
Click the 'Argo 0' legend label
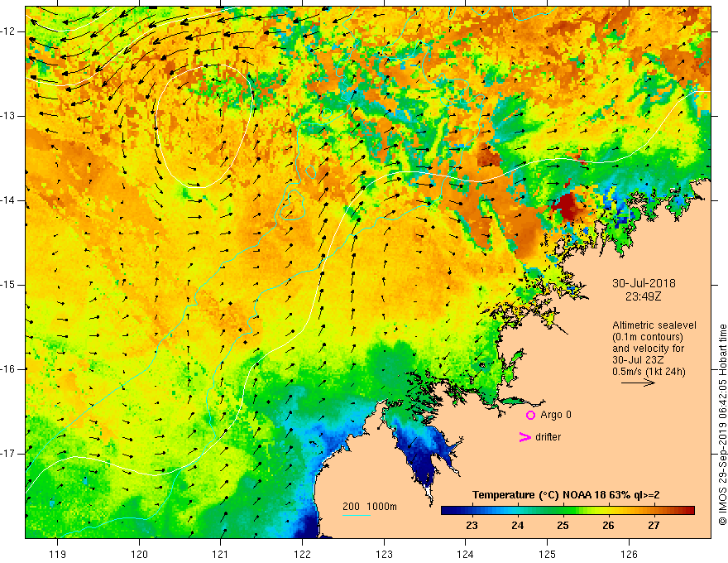556,415
